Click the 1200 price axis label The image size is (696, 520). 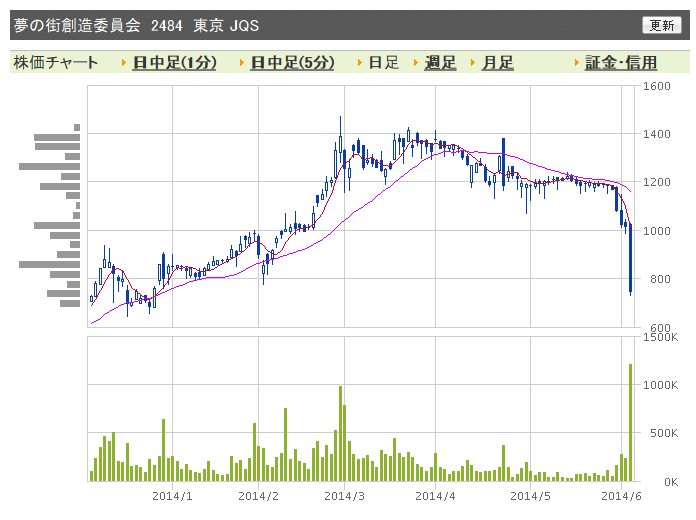[x=656, y=182]
